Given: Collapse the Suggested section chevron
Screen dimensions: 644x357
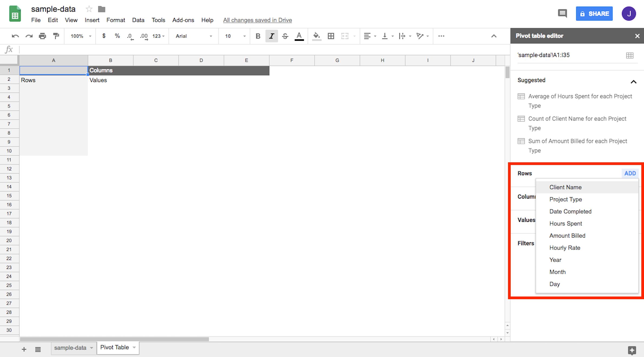Looking at the screenshot, I should (x=633, y=82).
